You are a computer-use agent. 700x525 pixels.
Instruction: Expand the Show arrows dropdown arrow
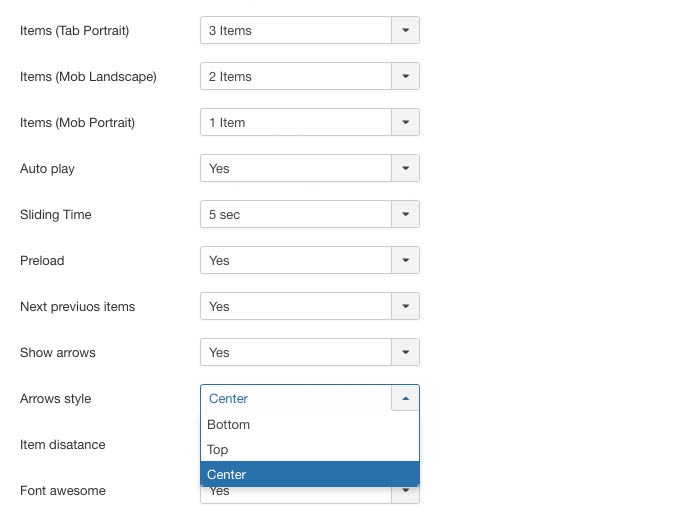tap(405, 353)
